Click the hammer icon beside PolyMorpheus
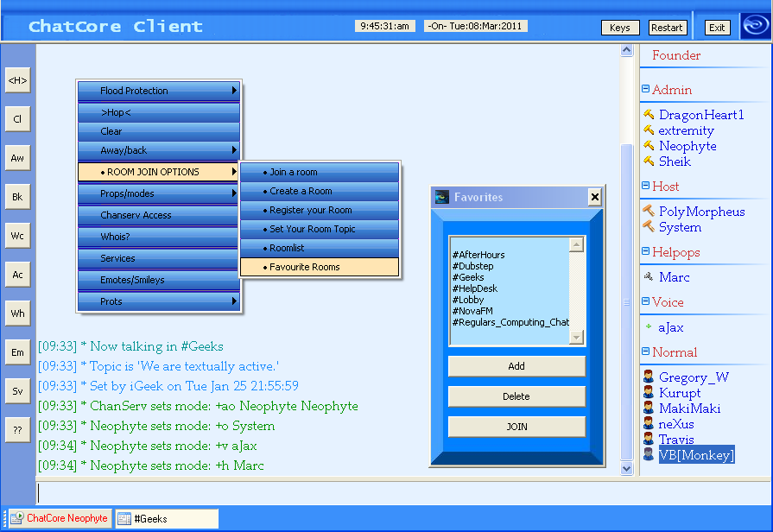Viewport: 773px width, 532px height. [x=649, y=211]
